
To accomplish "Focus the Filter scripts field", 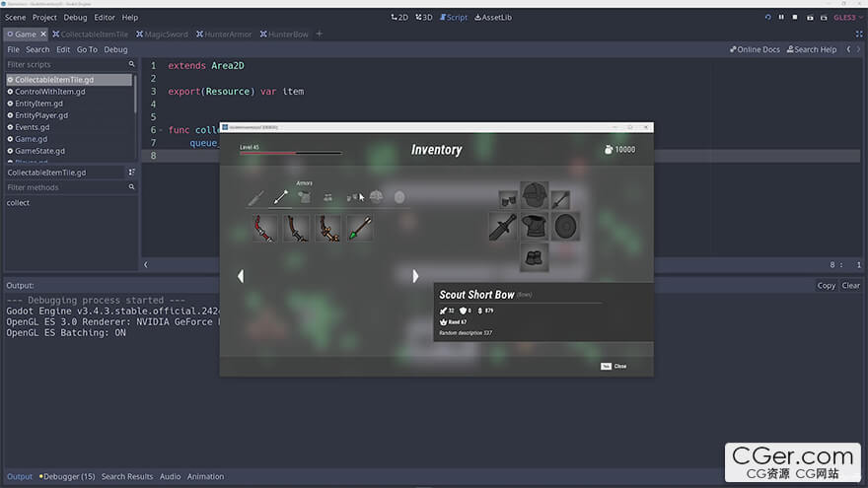I will coord(70,65).
